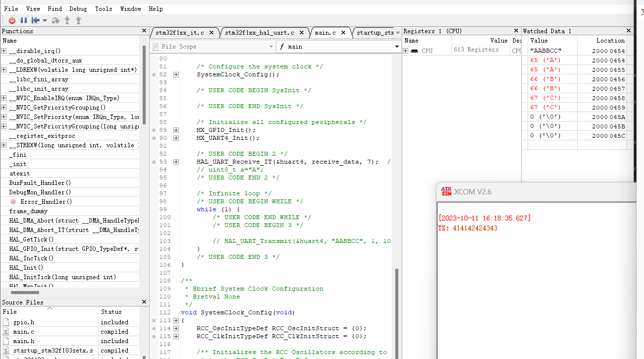Toggle breakpoint on line 90

coord(154,138)
